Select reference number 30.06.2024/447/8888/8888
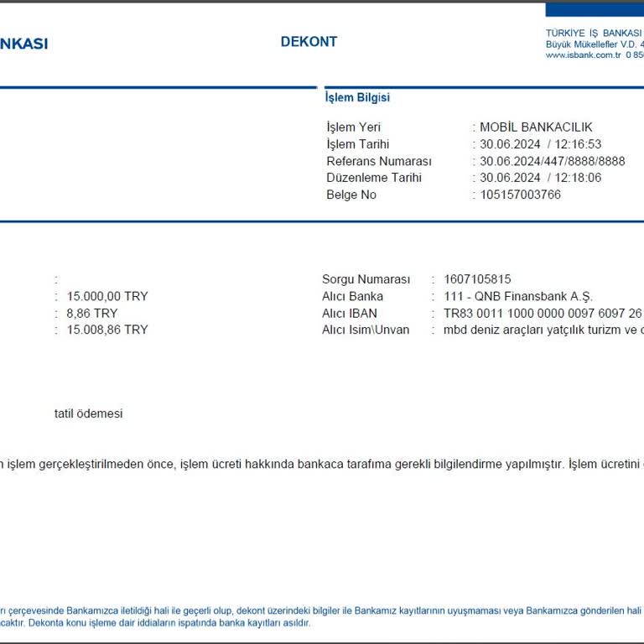This screenshot has height=644, width=644. coord(553,161)
